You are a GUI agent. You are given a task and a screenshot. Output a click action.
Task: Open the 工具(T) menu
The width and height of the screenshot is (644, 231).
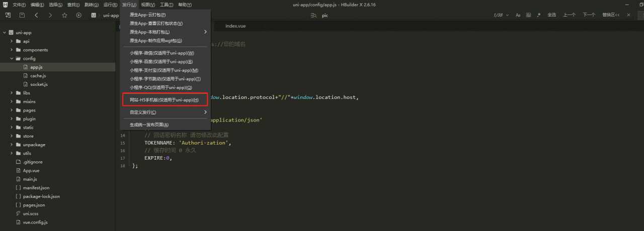click(x=167, y=5)
